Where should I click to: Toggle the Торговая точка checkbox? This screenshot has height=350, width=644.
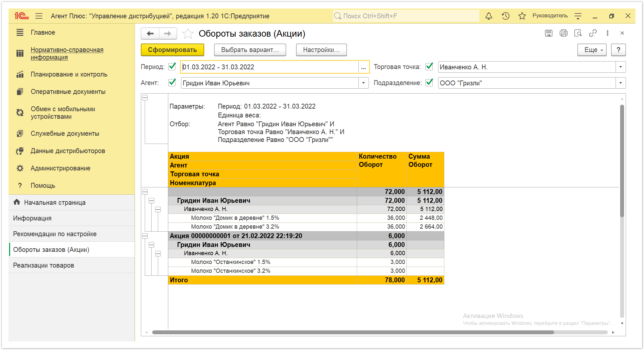[x=429, y=66]
